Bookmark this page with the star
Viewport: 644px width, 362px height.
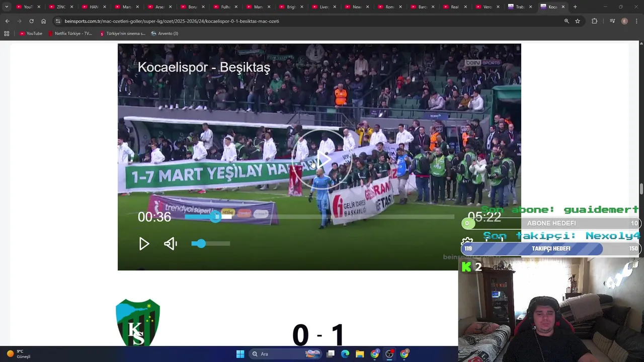tap(578, 21)
